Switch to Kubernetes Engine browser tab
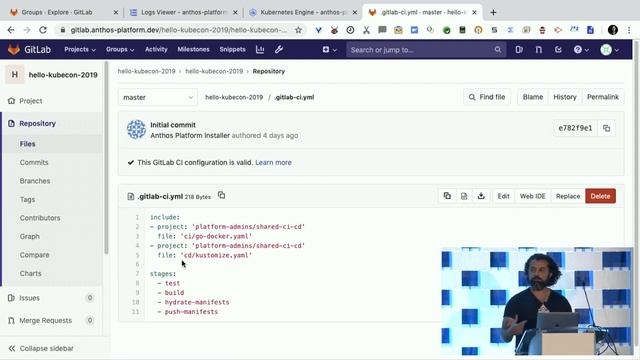 click(x=303, y=12)
